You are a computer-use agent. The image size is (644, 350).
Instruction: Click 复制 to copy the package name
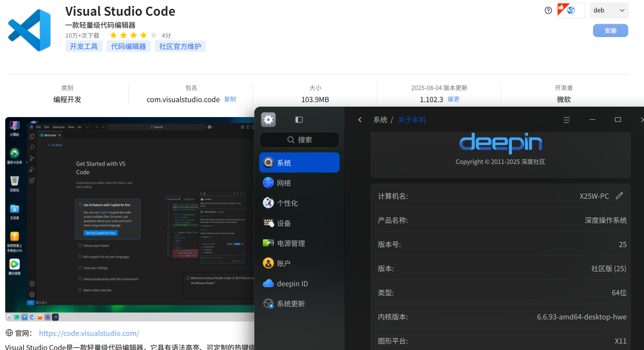pyautogui.click(x=230, y=99)
